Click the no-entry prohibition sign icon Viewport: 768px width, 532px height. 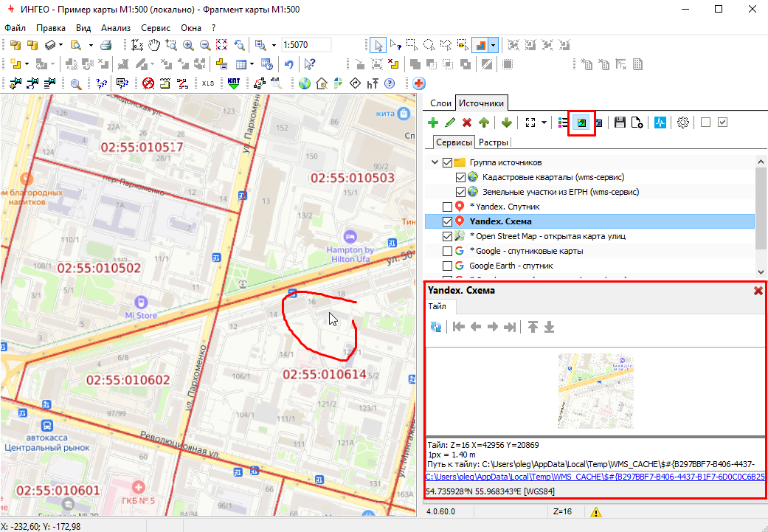(148, 83)
